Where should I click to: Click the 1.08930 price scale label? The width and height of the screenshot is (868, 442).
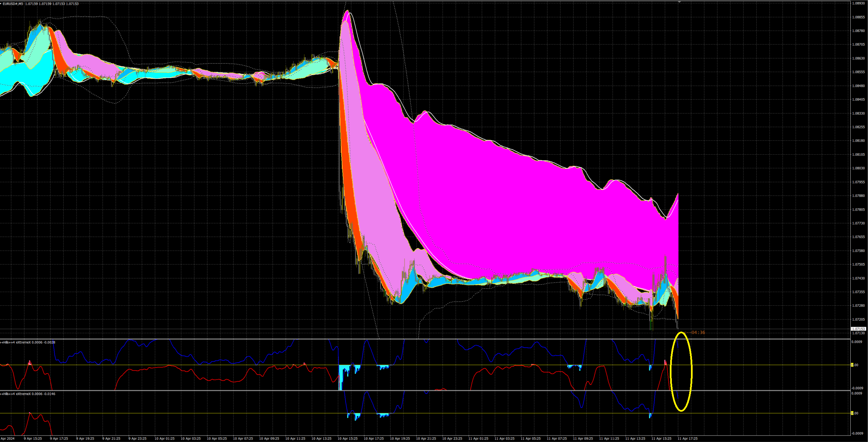tap(858, 3)
